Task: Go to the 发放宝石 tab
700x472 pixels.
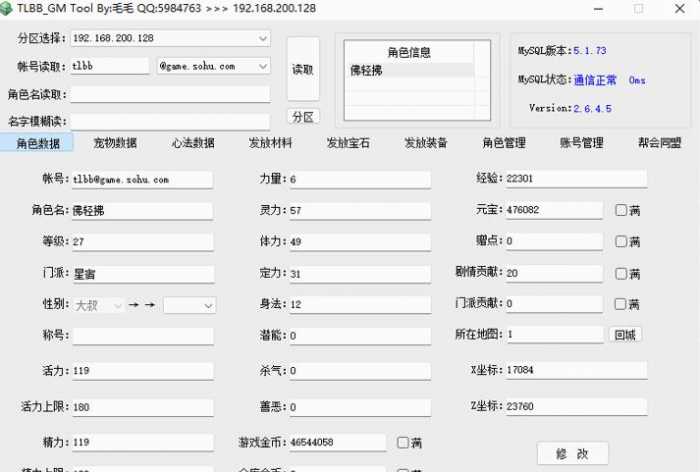Action: point(348,143)
